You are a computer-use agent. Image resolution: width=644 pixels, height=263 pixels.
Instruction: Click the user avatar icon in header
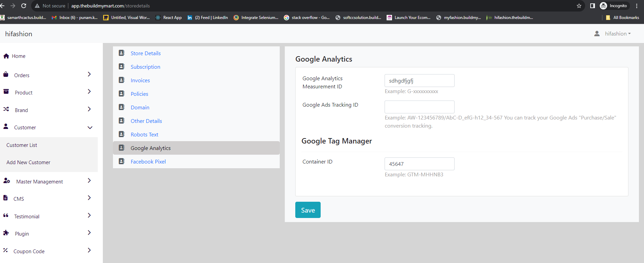click(597, 34)
